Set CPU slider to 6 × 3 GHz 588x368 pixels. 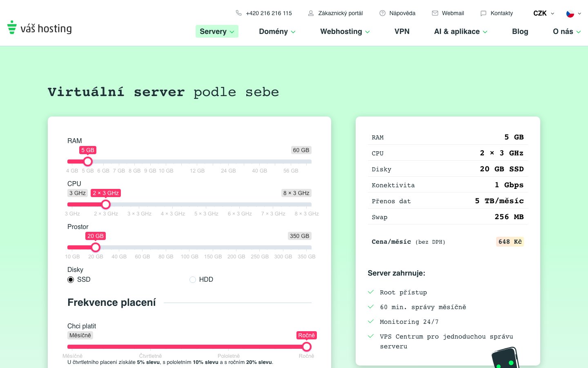(x=240, y=213)
